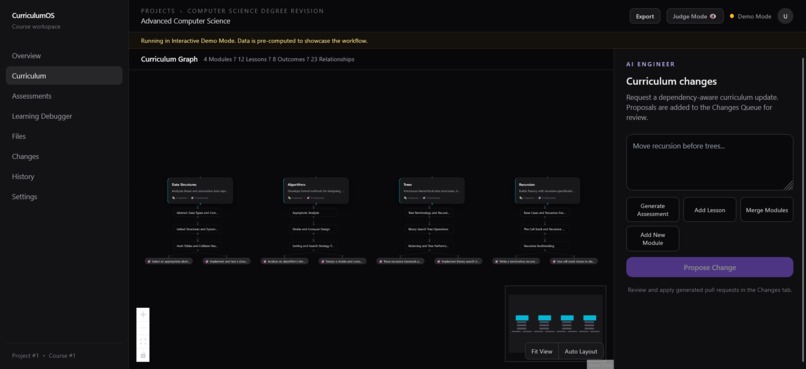Viewport: 806px width, 369px height.
Task: Open the Files section
Action: pos(64,136)
